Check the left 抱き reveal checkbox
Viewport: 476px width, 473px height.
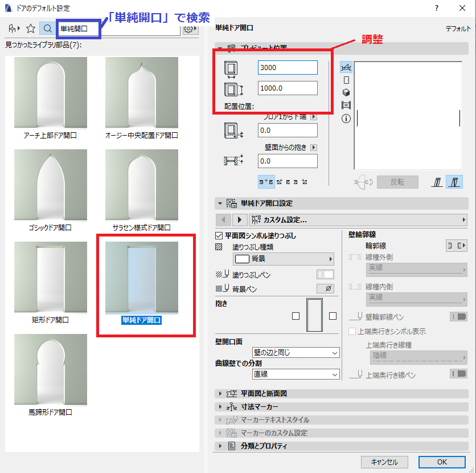click(296, 316)
